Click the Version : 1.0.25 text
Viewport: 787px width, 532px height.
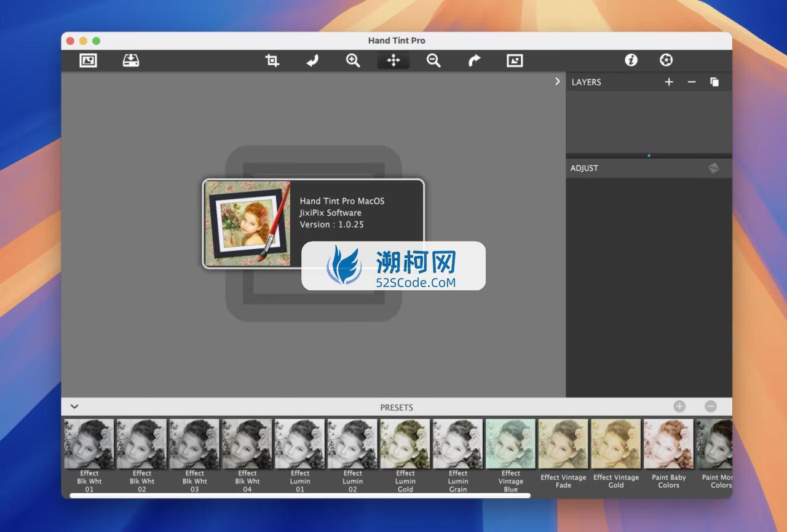point(331,224)
